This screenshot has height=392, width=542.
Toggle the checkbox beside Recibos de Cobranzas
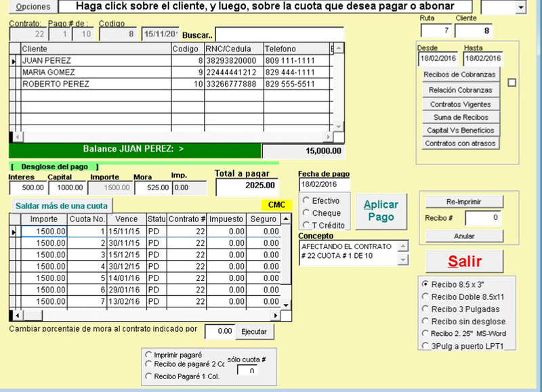tap(512, 83)
